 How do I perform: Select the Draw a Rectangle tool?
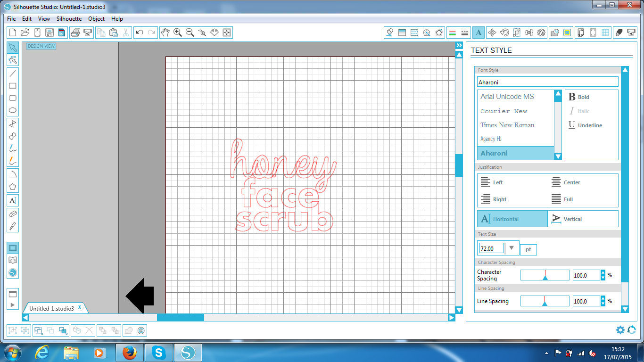click(13, 86)
